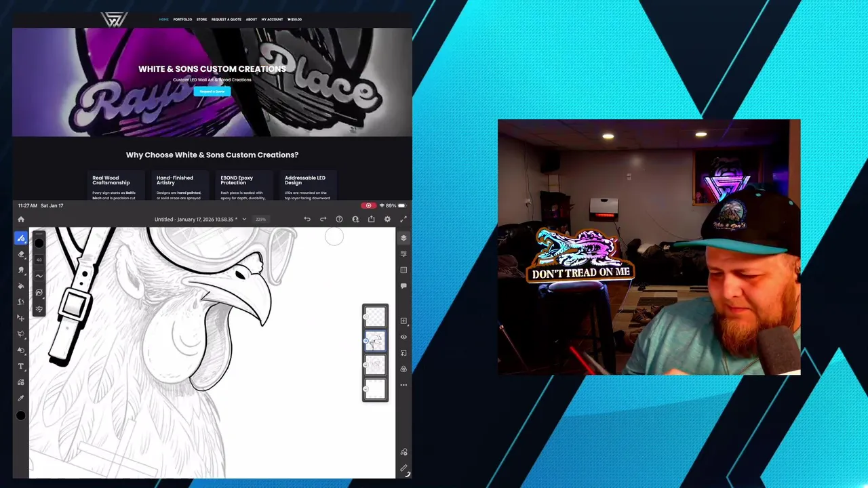Open the $50.00 shopping cart link
Image resolution: width=868 pixels, height=488 pixels.
coord(294,19)
